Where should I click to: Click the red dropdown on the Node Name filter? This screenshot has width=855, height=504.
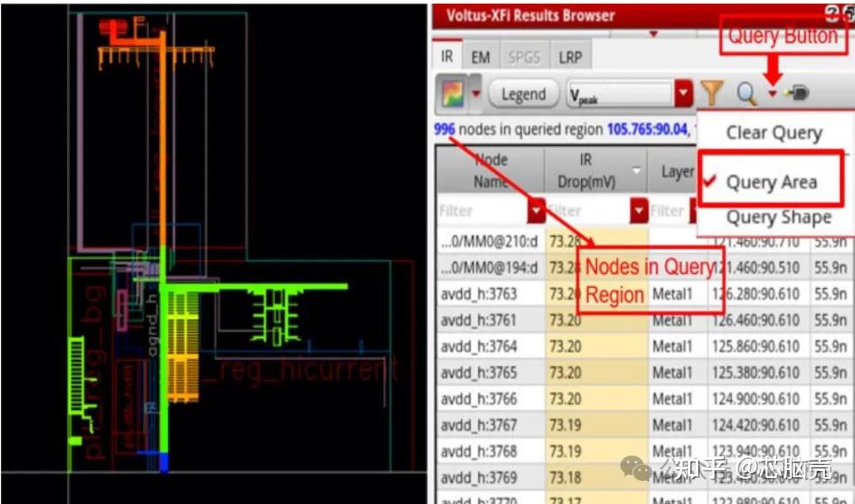tap(536, 210)
